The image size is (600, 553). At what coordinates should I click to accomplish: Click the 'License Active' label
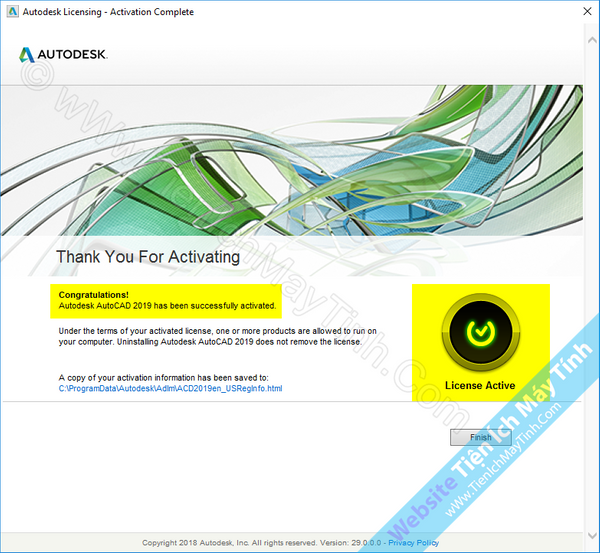pos(480,385)
